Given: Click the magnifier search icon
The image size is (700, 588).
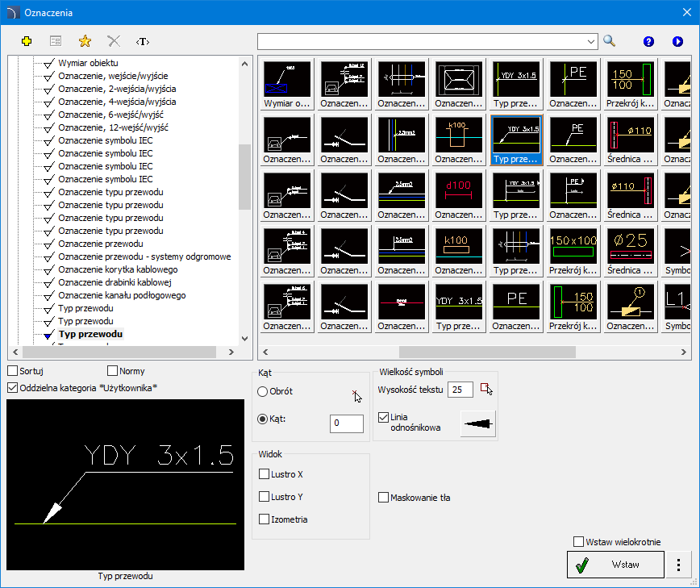Looking at the screenshot, I should tap(610, 40).
